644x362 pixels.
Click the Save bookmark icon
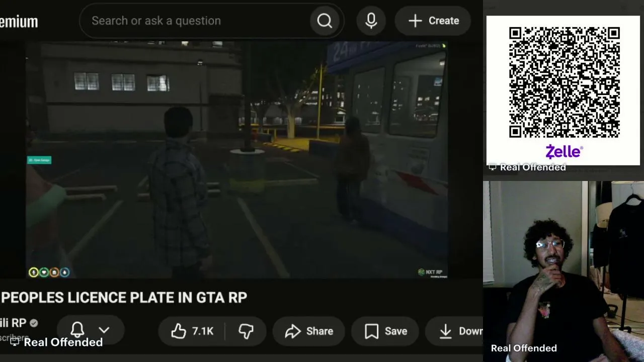tap(371, 331)
